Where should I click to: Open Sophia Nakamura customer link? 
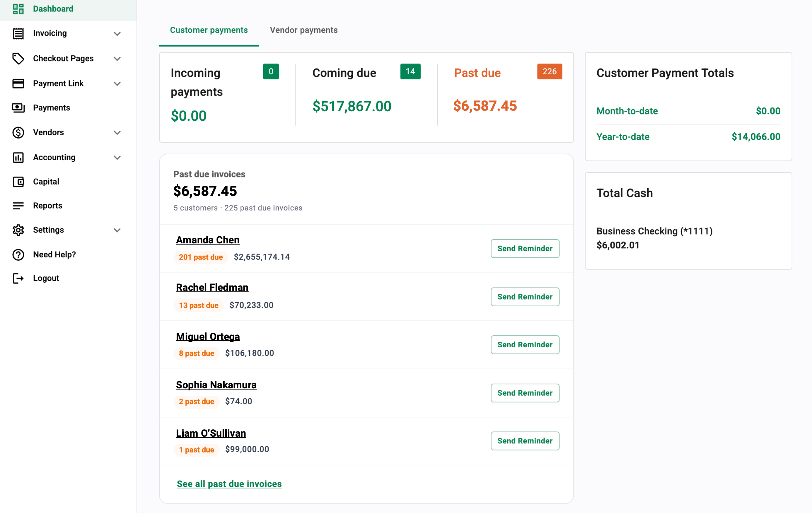pyautogui.click(x=216, y=385)
